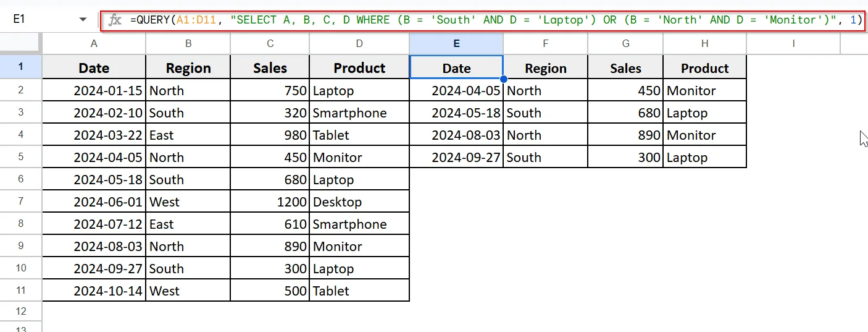Click cell with date 2024-06-01

click(x=94, y=202)
